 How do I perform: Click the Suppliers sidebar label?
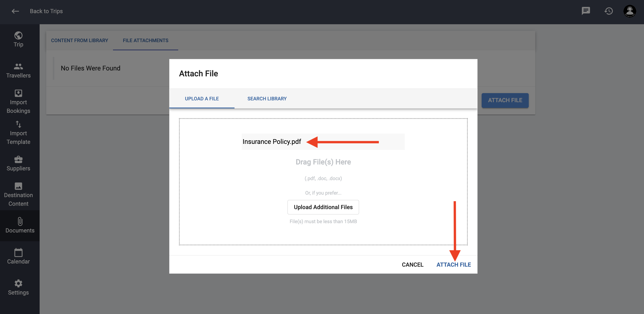[18, 168]
